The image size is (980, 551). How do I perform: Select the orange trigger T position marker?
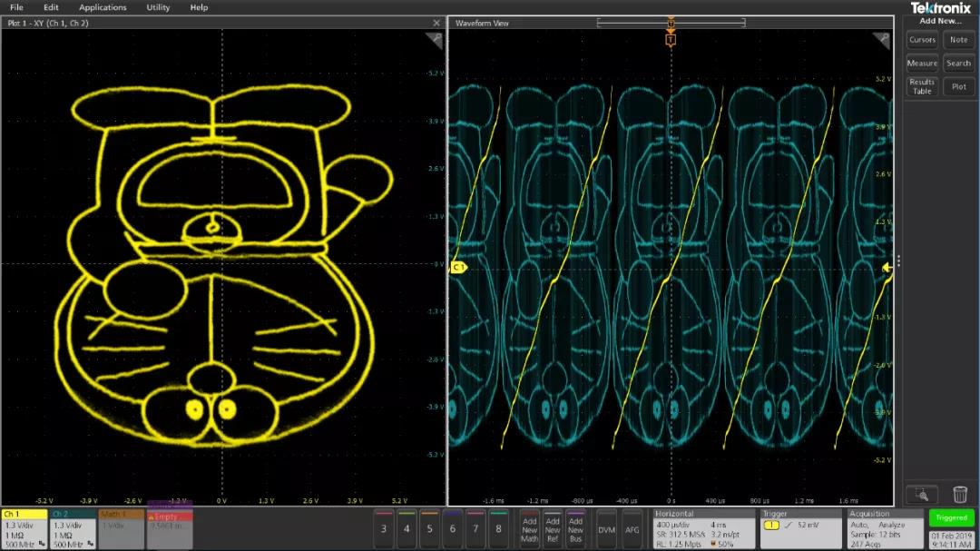pyautogui.click(x=671, y=40)
